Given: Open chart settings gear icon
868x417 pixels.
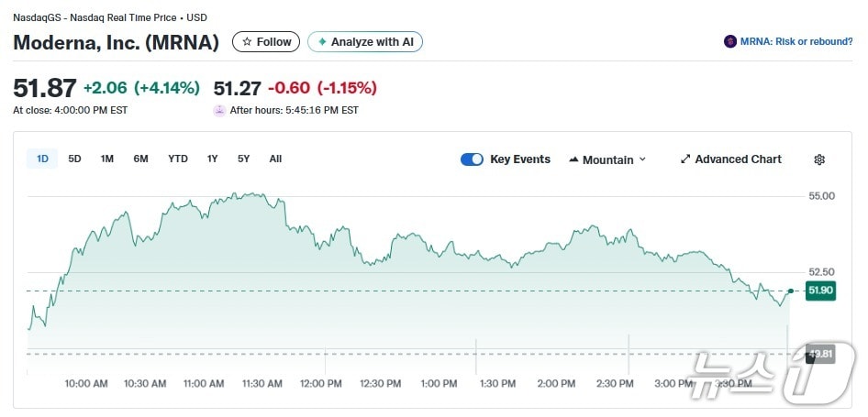Looking at the screenshot, I should coord(819,159).
